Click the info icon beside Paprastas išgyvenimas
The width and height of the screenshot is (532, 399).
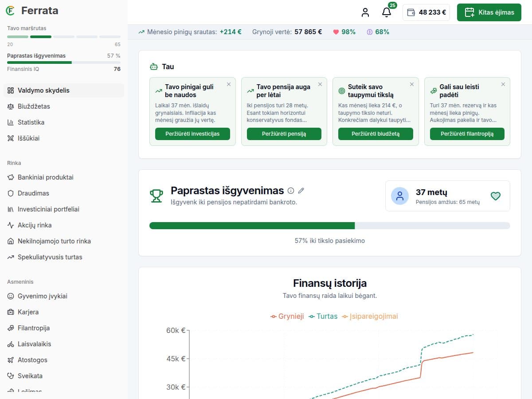[x=291, y=191]
